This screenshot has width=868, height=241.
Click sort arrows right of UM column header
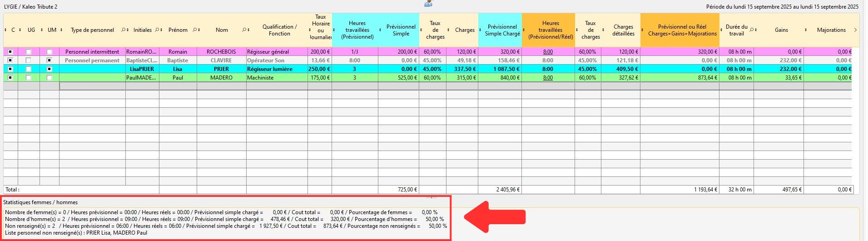click(x=61, y=30)
